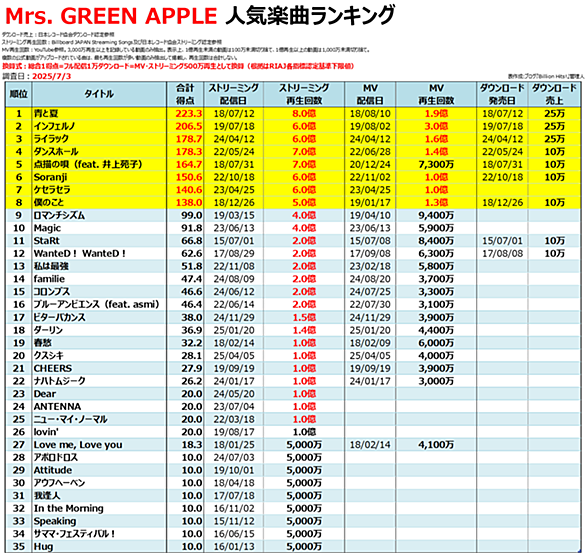Click the date '20/12/24' in MV column

[x=370, y=164]
